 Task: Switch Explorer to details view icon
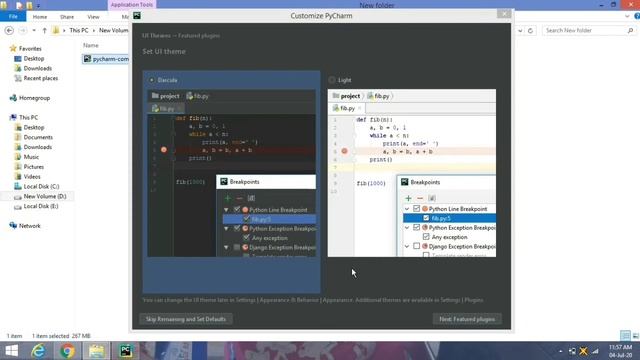tap(625, 336)
